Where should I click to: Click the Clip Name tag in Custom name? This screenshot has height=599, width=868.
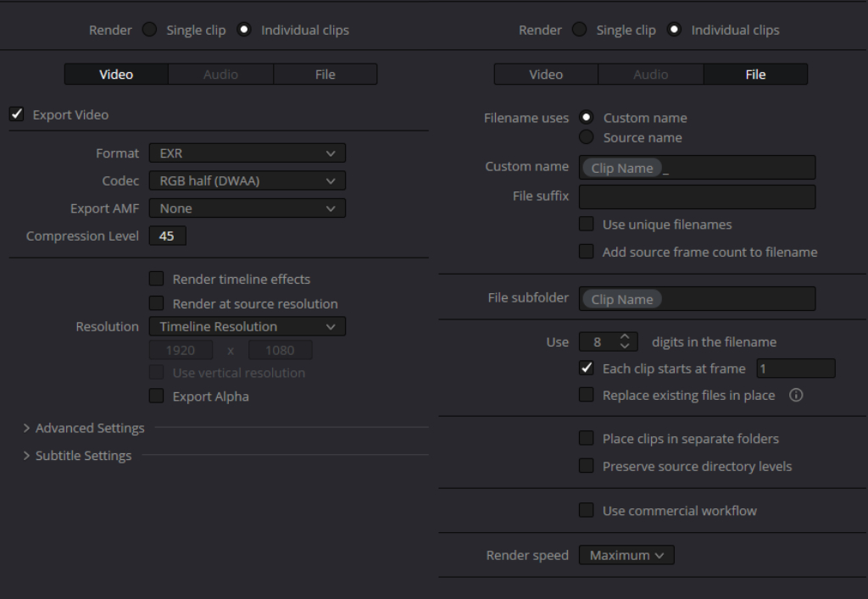pos(621,168)
